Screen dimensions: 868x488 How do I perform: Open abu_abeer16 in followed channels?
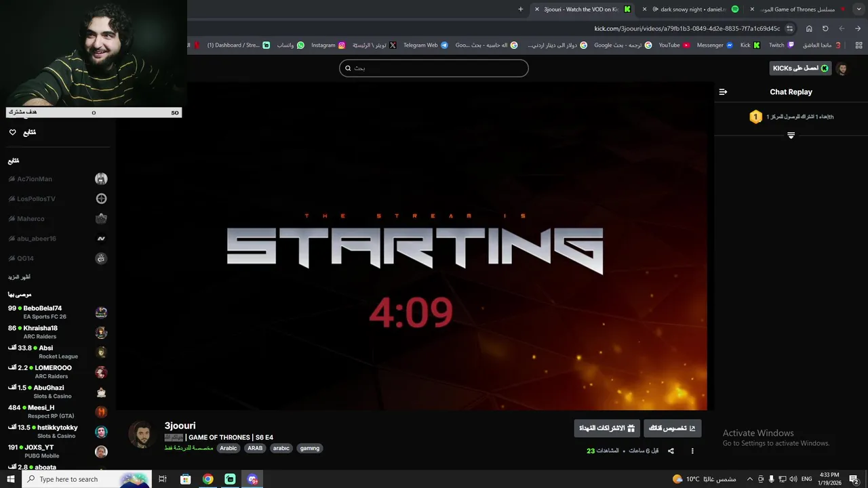point(58,239)
